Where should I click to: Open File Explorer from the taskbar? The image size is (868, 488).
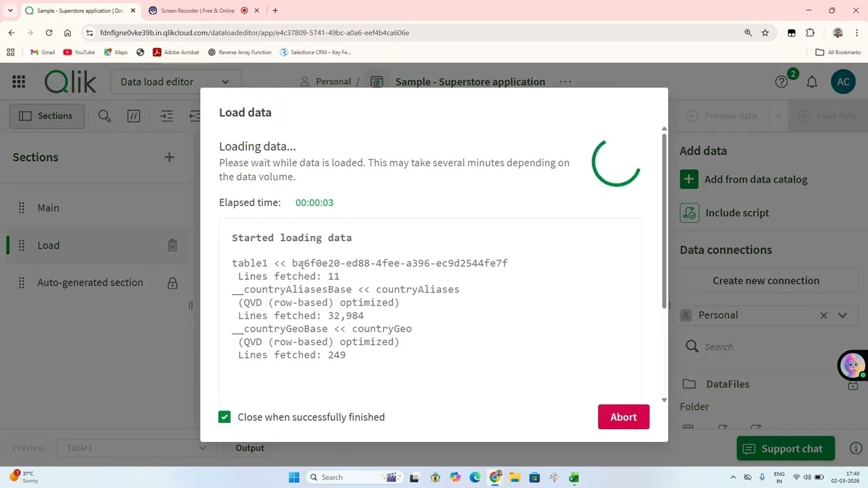click(515, 477)
